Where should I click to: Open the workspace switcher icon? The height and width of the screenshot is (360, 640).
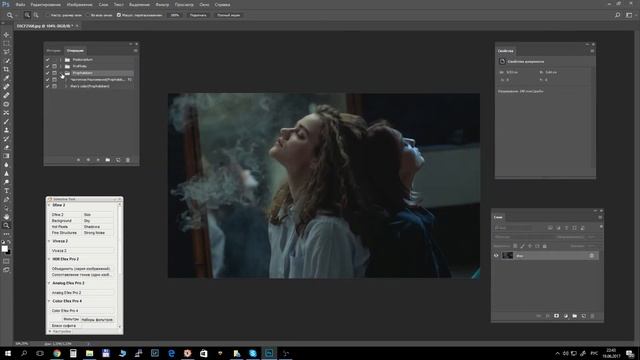[629, 15]
